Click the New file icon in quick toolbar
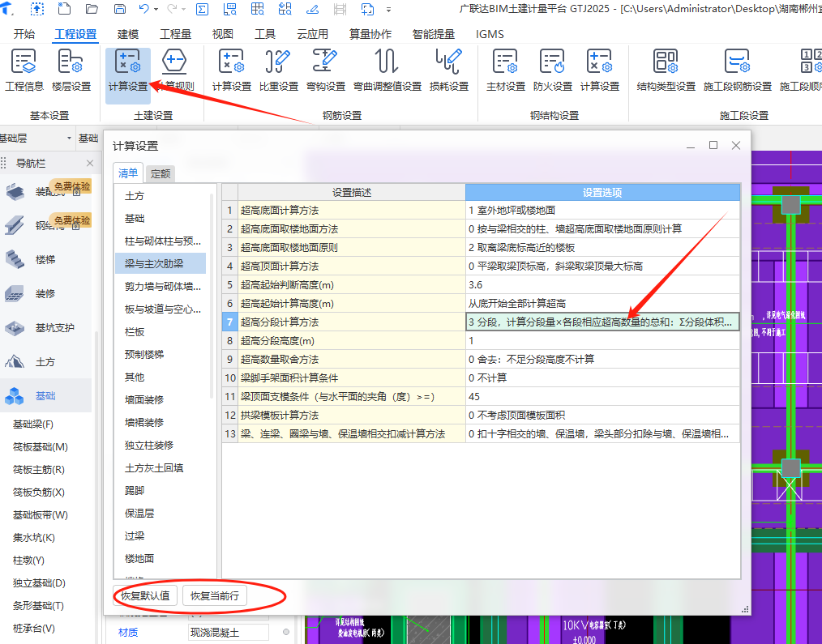The image size is (822, 644). tap(64, 8)
